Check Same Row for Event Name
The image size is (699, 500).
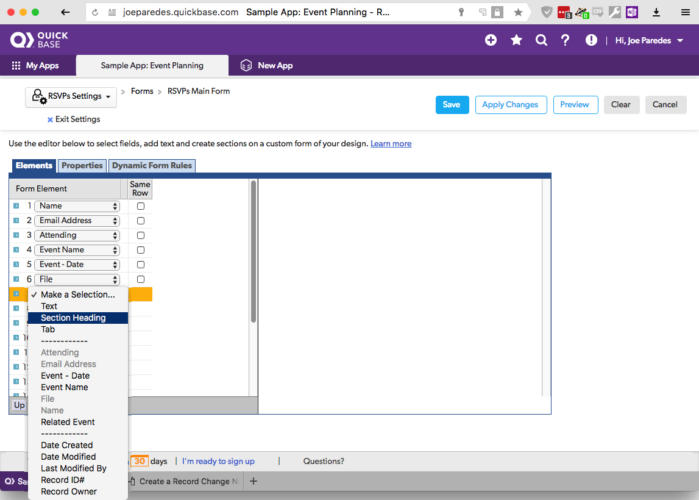(140, 250)
